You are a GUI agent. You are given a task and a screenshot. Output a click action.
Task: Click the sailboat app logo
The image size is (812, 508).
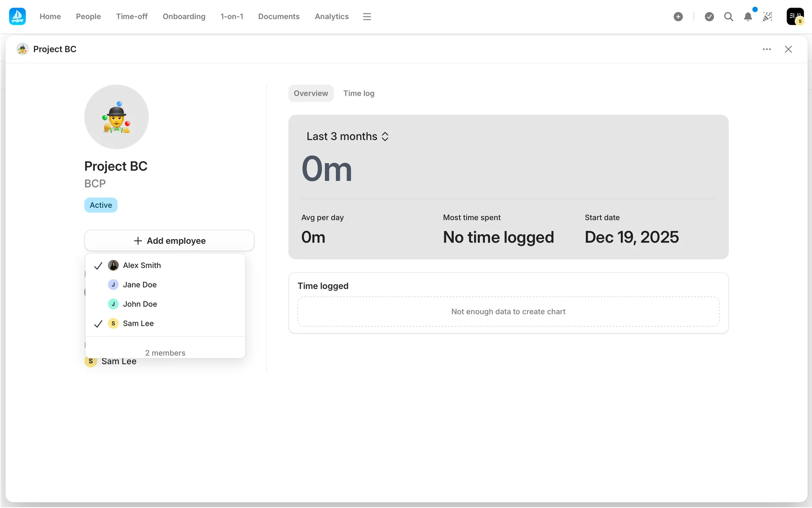point(17,17)
